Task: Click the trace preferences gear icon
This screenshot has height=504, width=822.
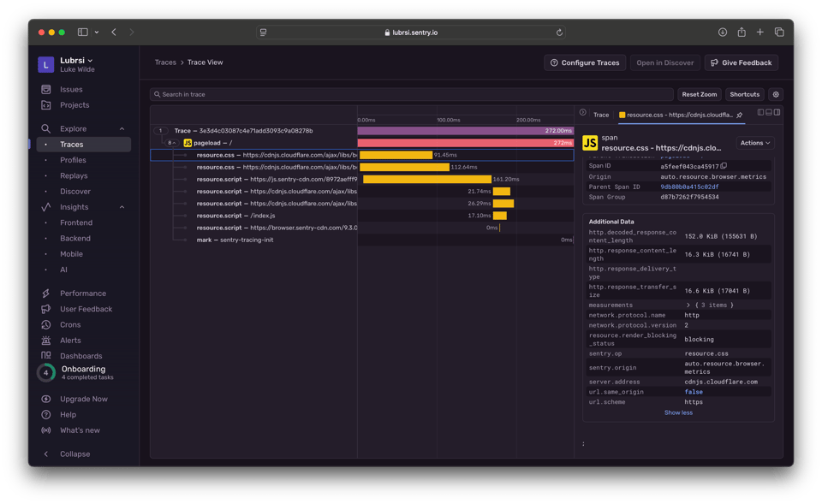Action: click(776, 94)
